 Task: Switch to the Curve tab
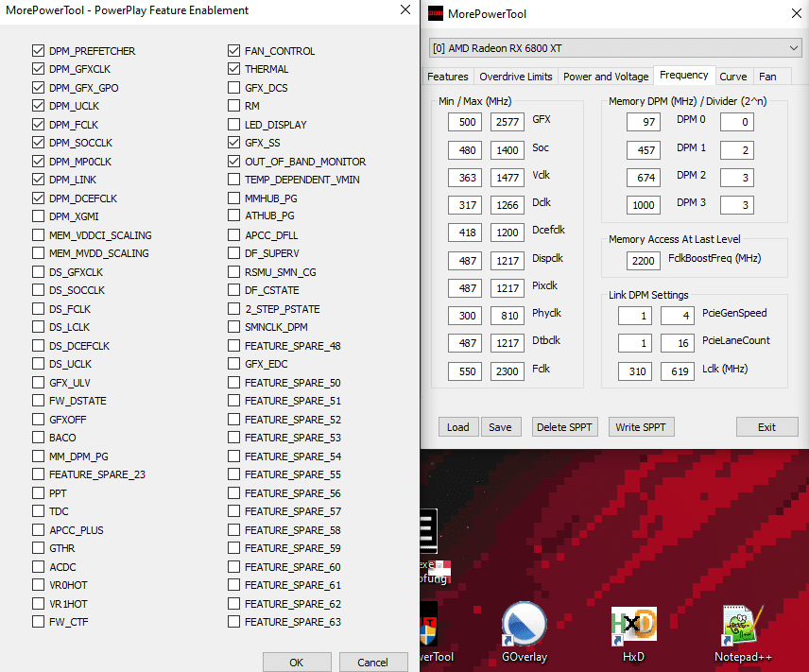pos(733,77)
